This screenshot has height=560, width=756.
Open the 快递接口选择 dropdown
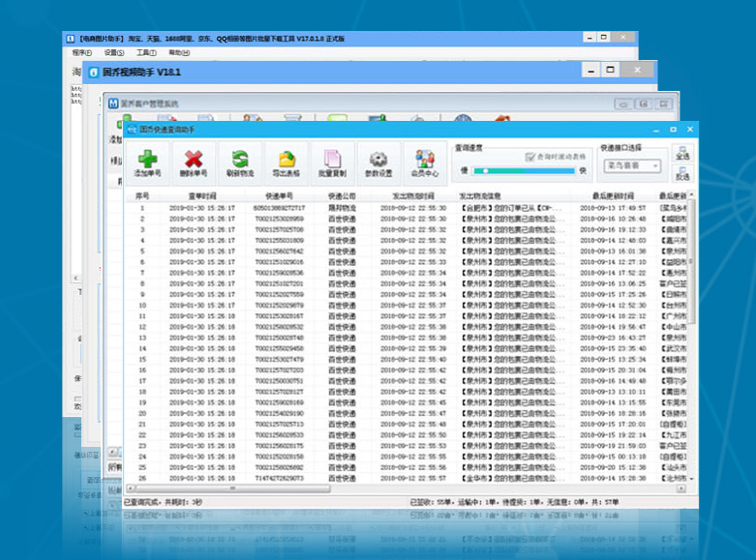click(x=632, y=165)
